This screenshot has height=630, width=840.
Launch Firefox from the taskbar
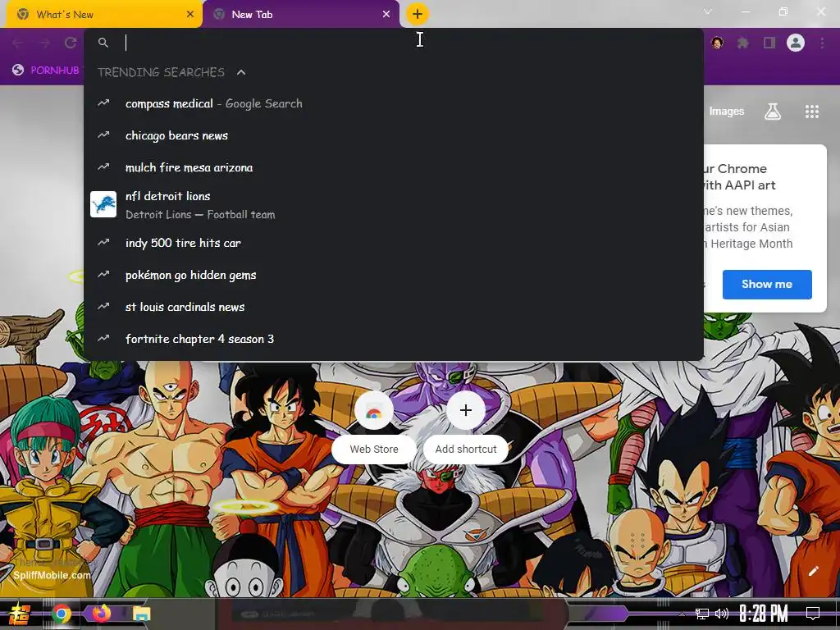[101, 614]
